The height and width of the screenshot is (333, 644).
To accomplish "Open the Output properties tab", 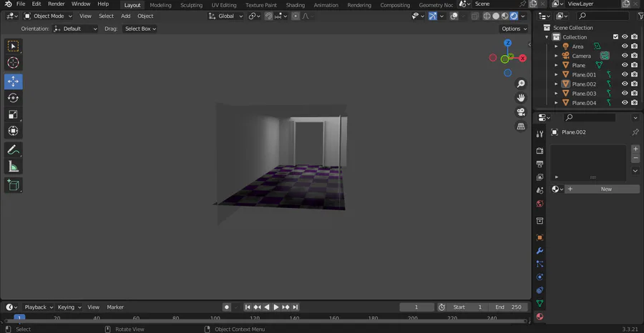I will [x=540, y=164].
